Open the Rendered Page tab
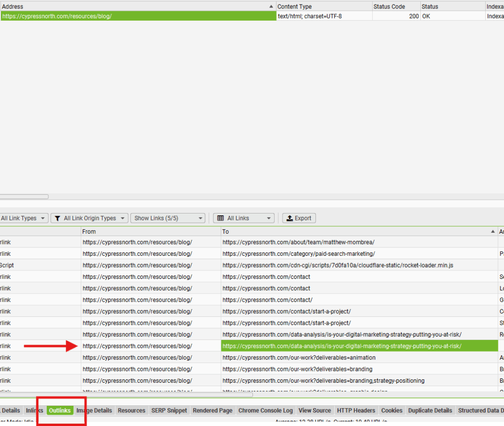The width and height of the screenshot is (504, 426). 213,410
